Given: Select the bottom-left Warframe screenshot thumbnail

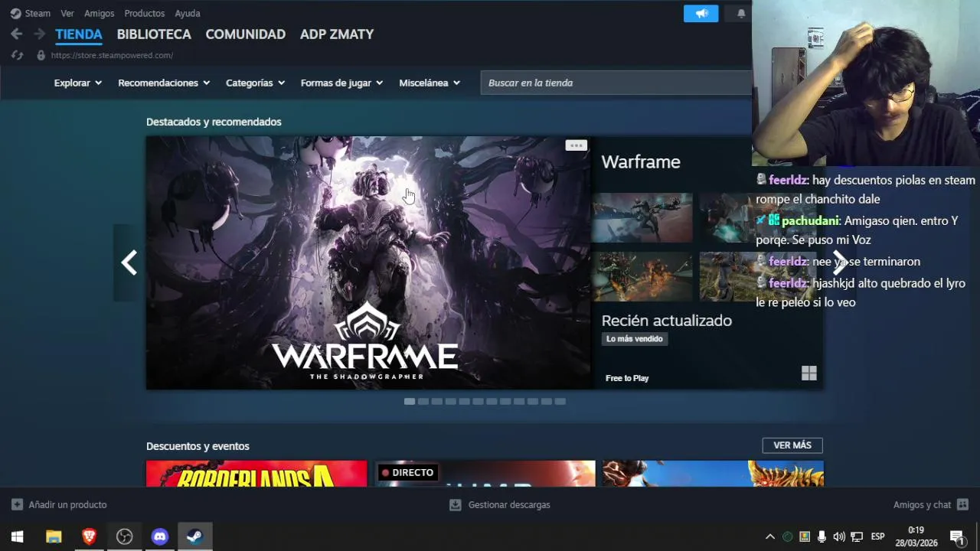Looking at the screenshot, I should coord(642,276).
